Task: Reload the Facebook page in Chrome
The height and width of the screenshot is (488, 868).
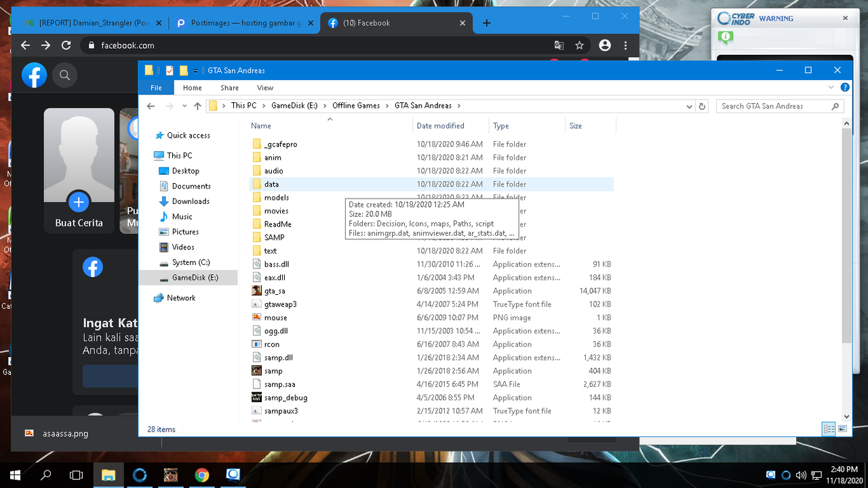Action: click(66, 45)
